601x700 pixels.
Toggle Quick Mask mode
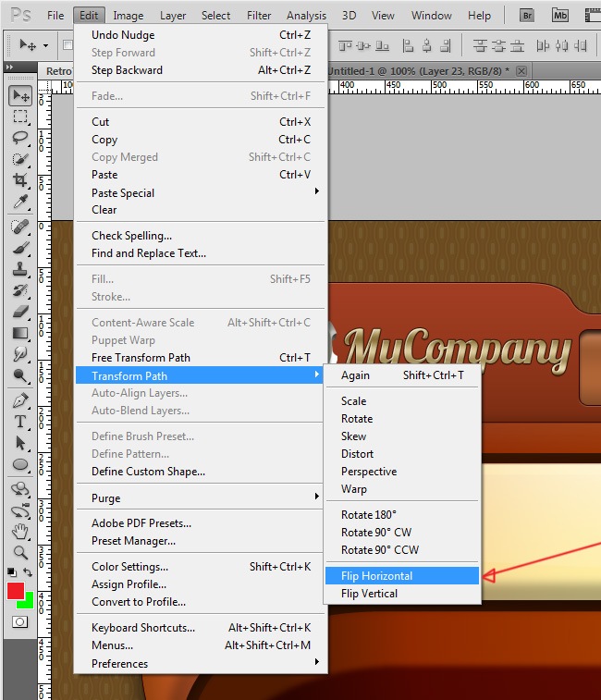tap(19, 622)
